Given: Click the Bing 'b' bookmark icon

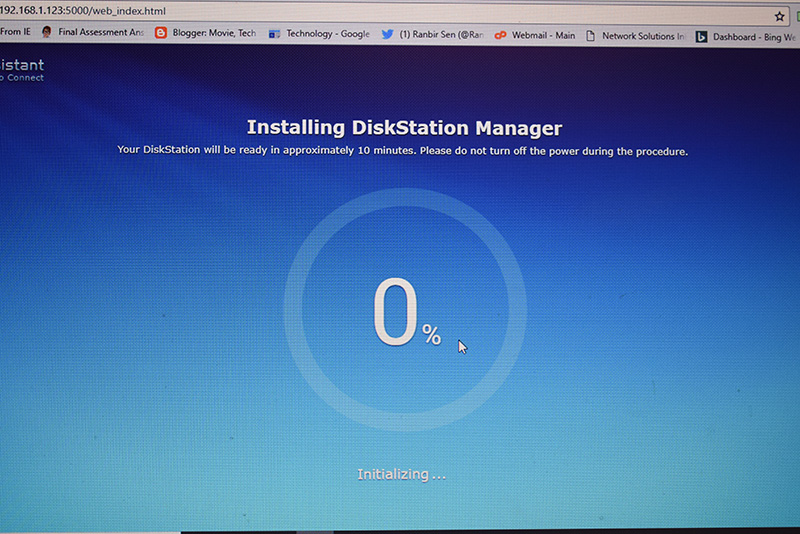Looking at the screenshot, I should (x=702, y=37).
